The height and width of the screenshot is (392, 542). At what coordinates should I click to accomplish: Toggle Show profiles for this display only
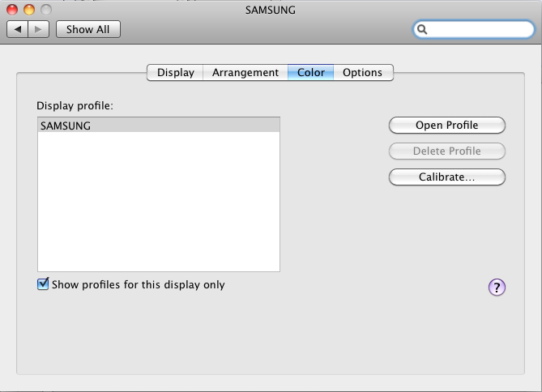click(44, 284)
